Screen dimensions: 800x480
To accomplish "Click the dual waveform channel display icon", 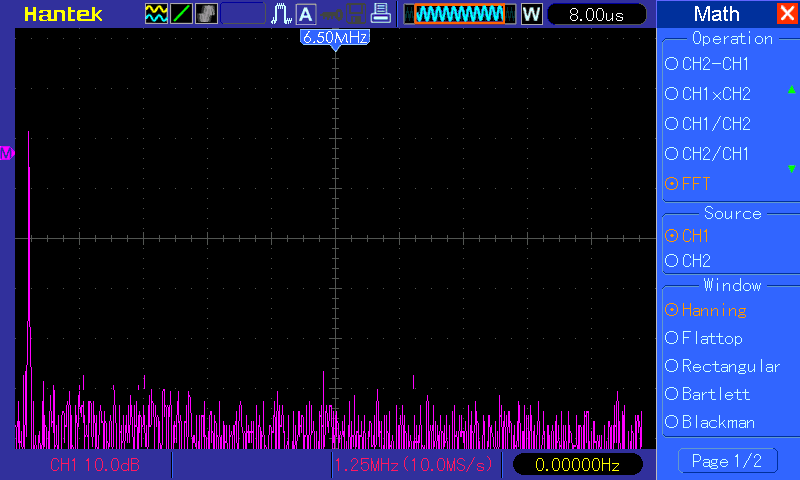I will pyautogui.click(x=156, y=14).
